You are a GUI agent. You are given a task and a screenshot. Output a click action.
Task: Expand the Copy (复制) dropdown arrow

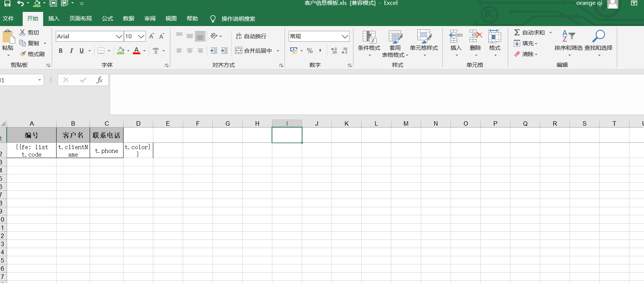[x=45, y=43]
